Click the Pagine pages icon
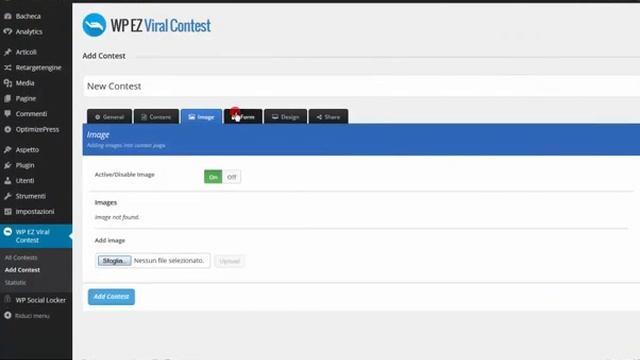This screenshot has width=640, height=360. (x=7, y=98)
